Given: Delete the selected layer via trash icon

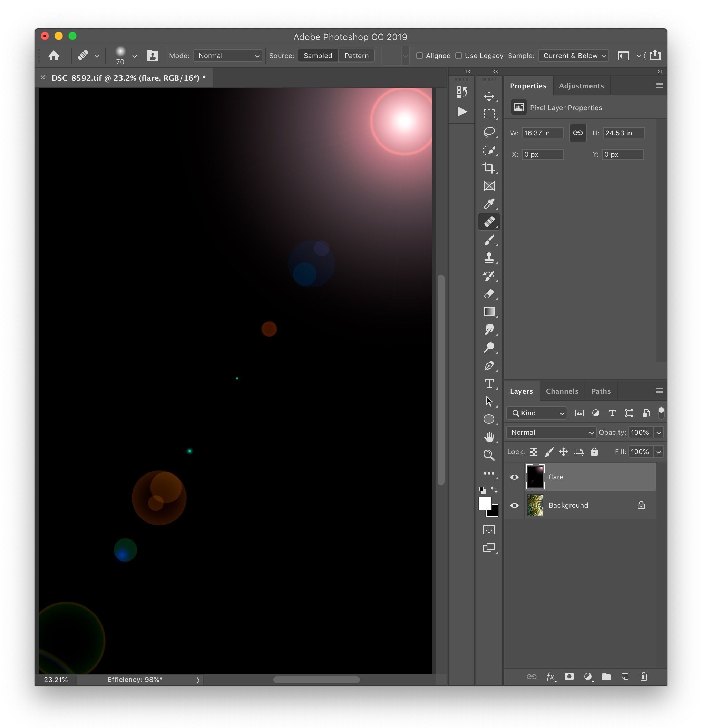Looking at the screenshot, I should coord(643,677).
